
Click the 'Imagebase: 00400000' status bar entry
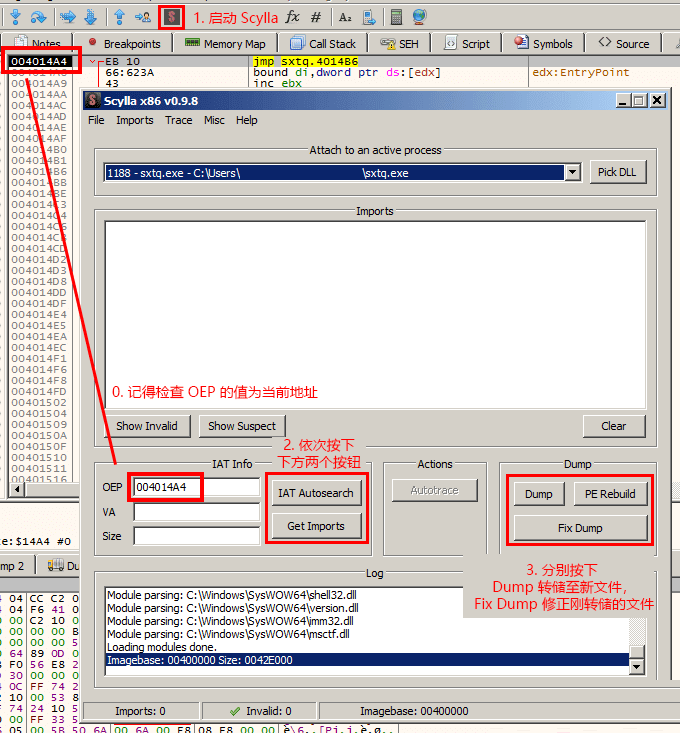pos(414,711)
